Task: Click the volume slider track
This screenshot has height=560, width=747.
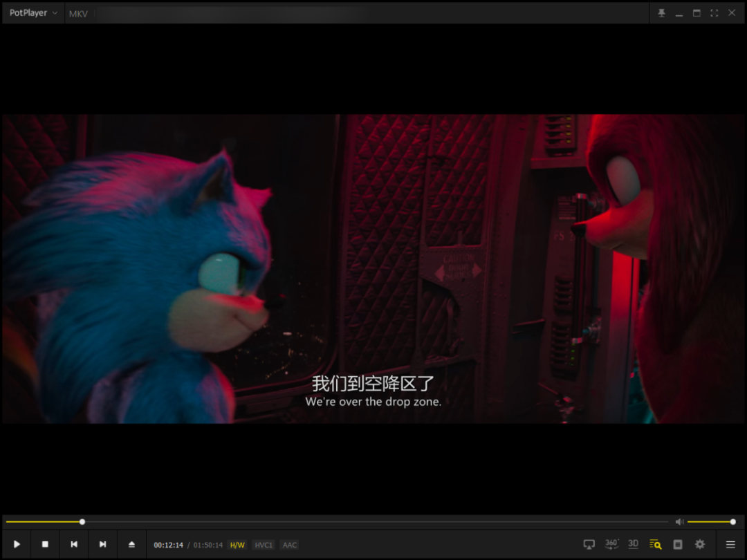Action: (x=709, y=522)
